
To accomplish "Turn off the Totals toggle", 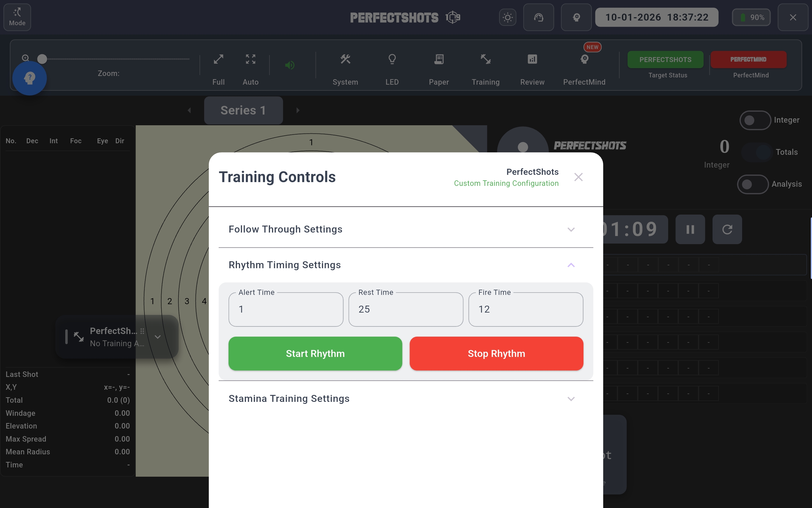I will click(x=757, y=152).
